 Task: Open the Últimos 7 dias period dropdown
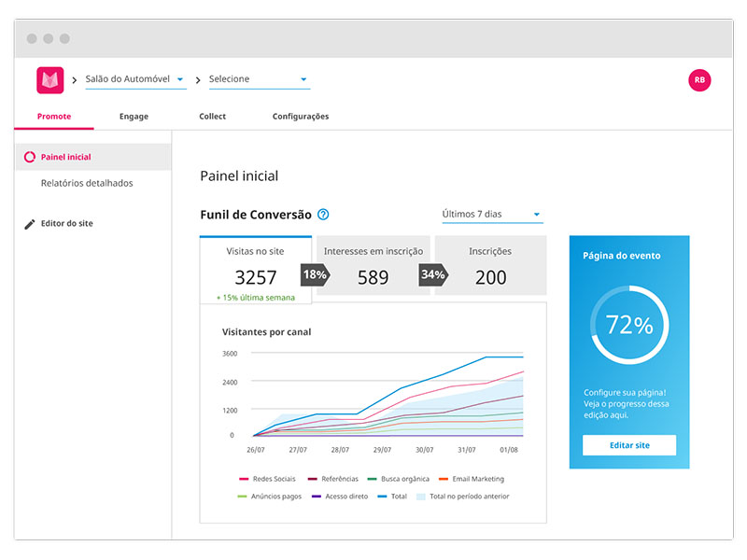pyautogui.click(x=492, y=215)
